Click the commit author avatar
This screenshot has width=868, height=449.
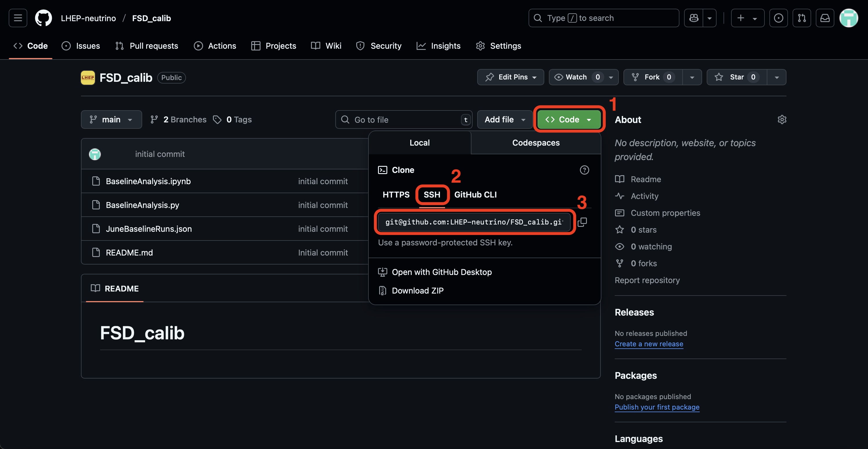coord(95,154)
